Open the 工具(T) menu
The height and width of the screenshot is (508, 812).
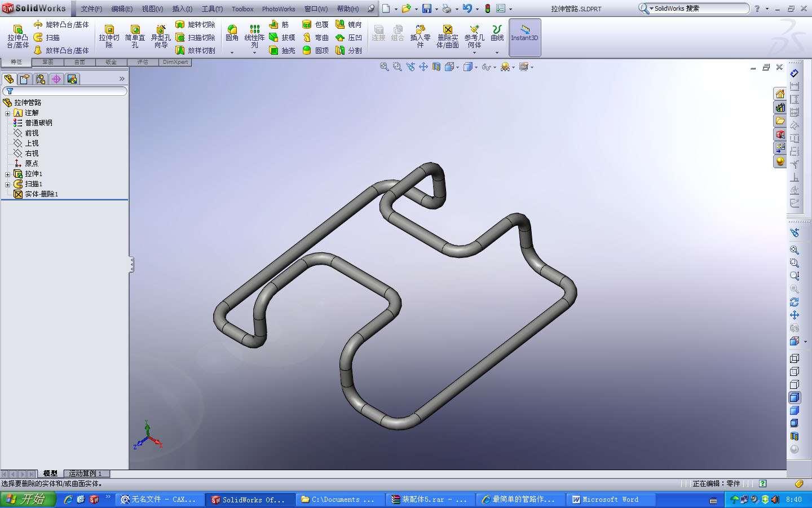(212, 9)
